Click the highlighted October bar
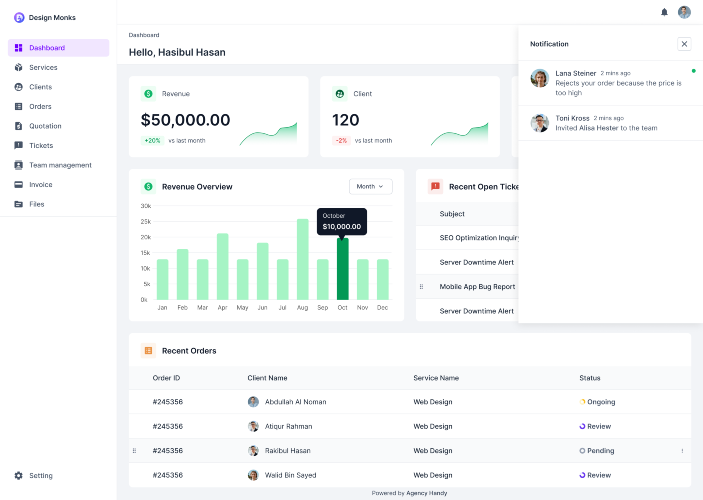The height and width of the screenshot is (500, 703). pos(343,269)
